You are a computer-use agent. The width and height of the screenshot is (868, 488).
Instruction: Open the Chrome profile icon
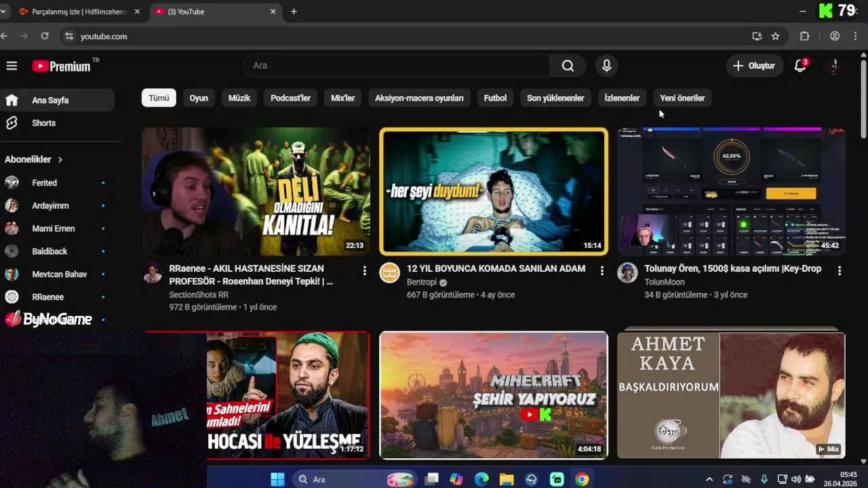click(835, 36)
